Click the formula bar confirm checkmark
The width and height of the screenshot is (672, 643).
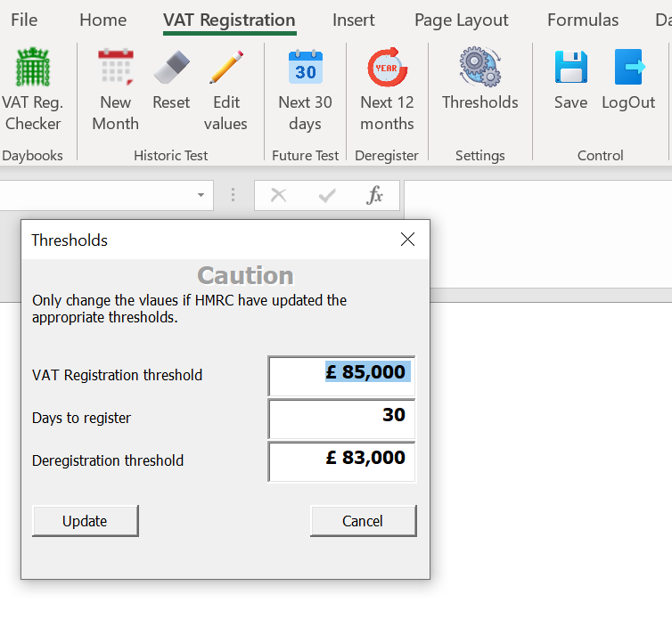(327, 195)
